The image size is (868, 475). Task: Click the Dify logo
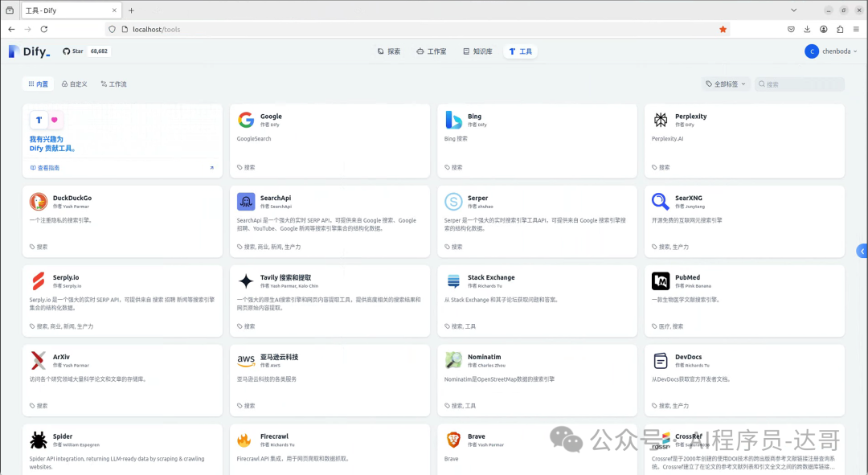click(x=30, y=51)
